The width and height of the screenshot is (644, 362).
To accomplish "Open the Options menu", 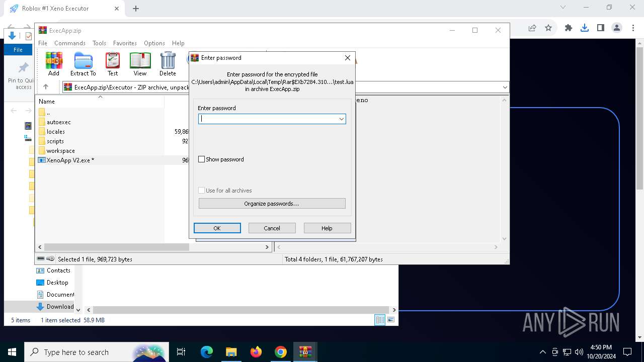I will pyautogui.click(x=154, y=43).
